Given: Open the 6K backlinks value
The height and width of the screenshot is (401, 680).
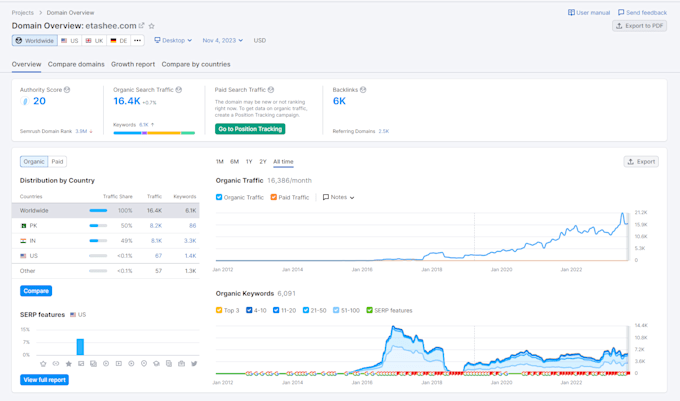Looking at the screenshot, I should (339, 101).
